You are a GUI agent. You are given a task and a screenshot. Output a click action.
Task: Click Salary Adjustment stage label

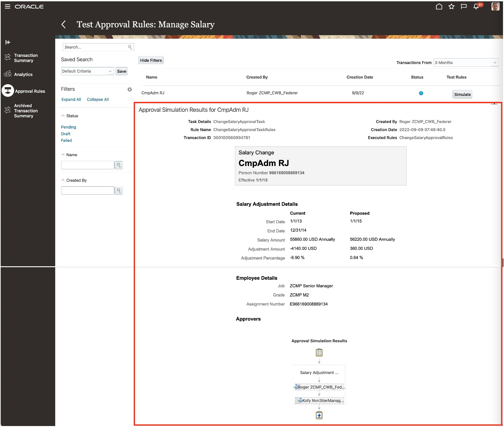pyautogui.click(x=319, y=373)
